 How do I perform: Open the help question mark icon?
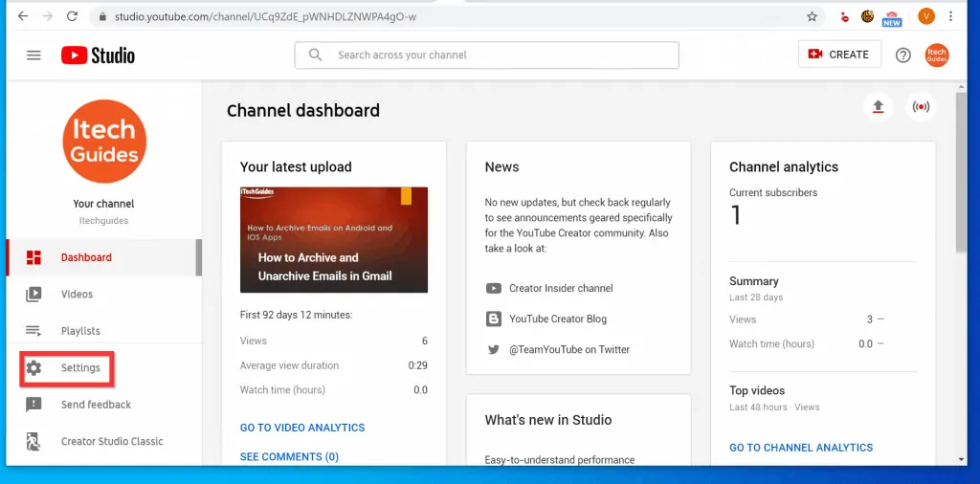(903, 55)
